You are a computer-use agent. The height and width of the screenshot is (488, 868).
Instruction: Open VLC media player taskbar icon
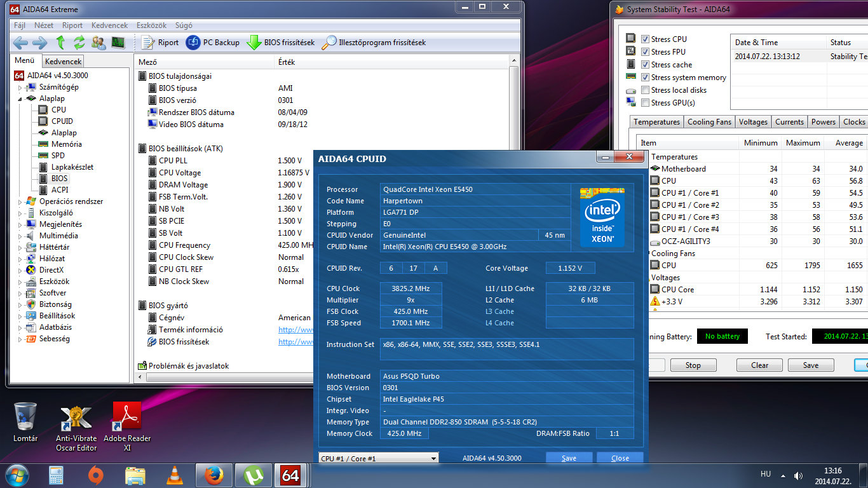tap(174, 475)
